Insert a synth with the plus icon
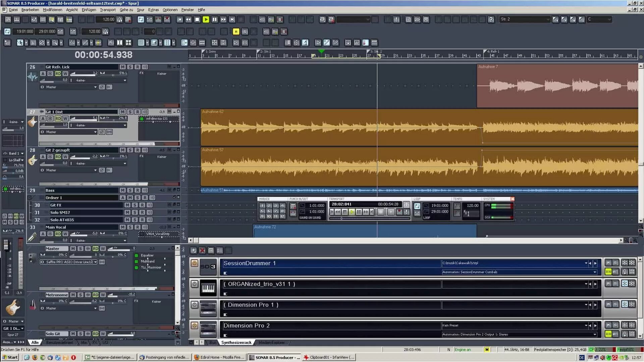Image resolution: width=644 pixels, height=362 pixels. tap(194, 250)
